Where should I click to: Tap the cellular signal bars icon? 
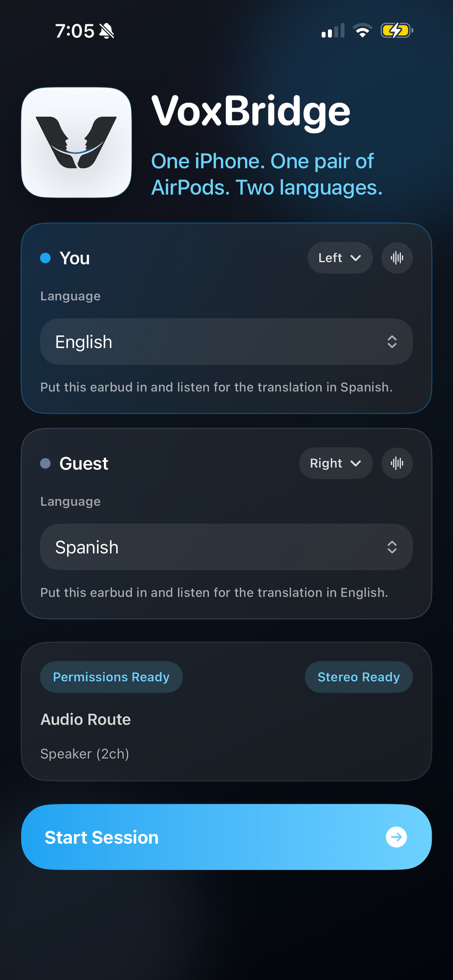pos(333,31)
